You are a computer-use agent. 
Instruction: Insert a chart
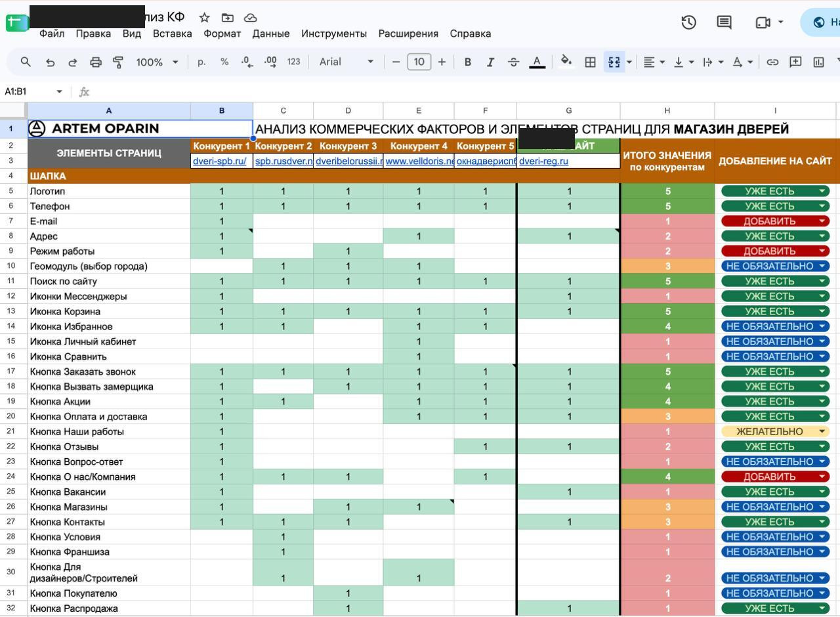[x=818, y=62]
